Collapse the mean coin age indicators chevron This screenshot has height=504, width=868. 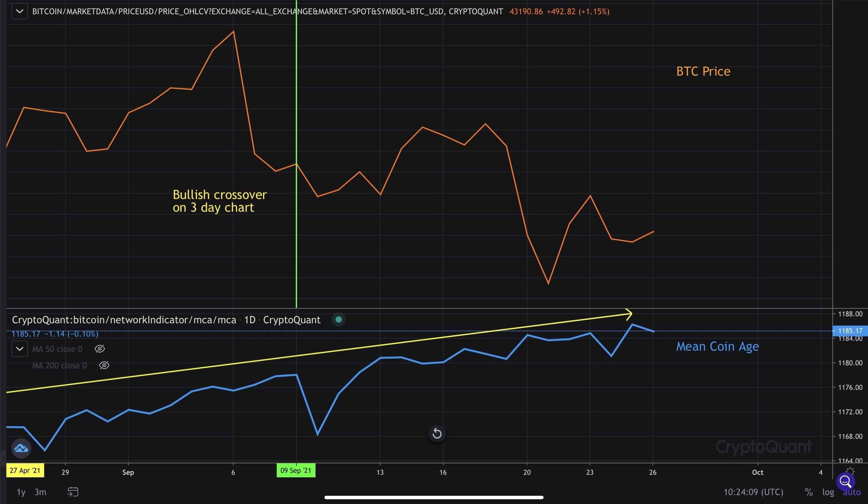tap(20, 349)
